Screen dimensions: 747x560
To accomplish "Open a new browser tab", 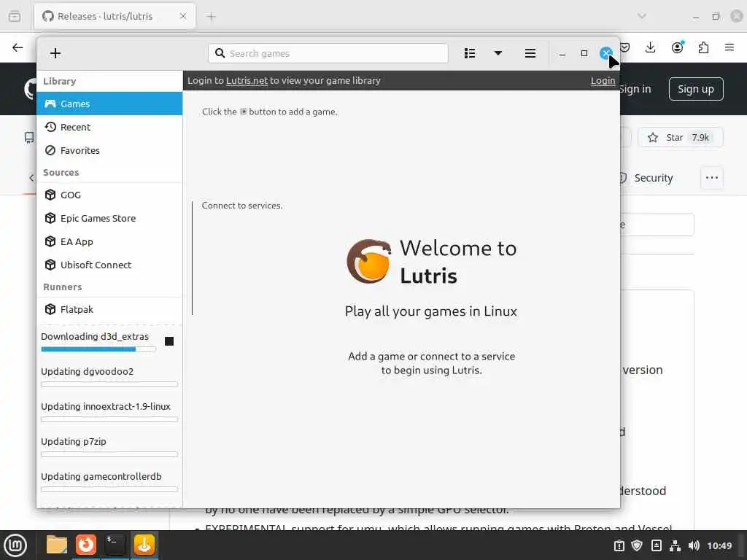I will tap(211, 17).
